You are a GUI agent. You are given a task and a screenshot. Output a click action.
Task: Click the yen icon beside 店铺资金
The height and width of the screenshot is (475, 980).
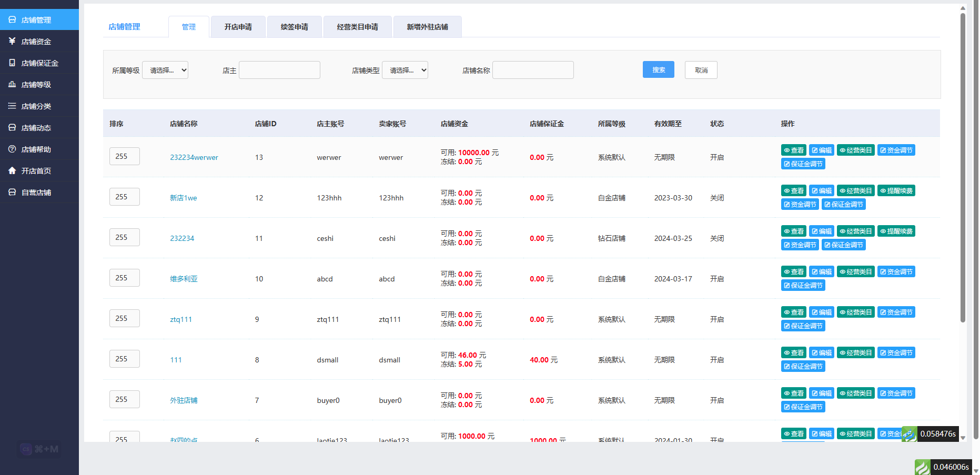pos(12,41)
